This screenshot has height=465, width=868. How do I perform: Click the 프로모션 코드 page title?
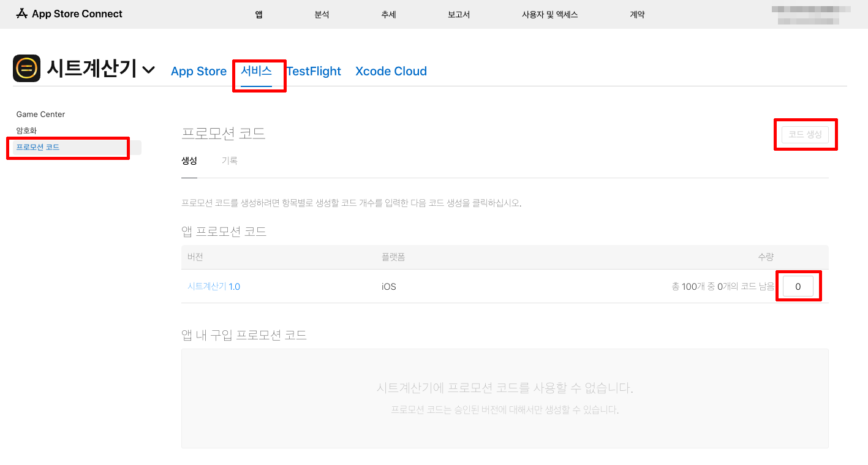(224, 134)
